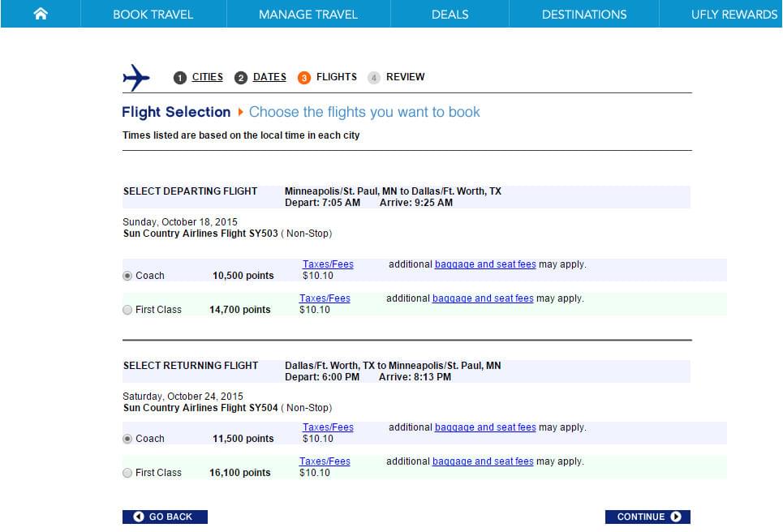Click the airplane logo icon
783x532 pixels.
pyautogui.click(x=136, y=77)
